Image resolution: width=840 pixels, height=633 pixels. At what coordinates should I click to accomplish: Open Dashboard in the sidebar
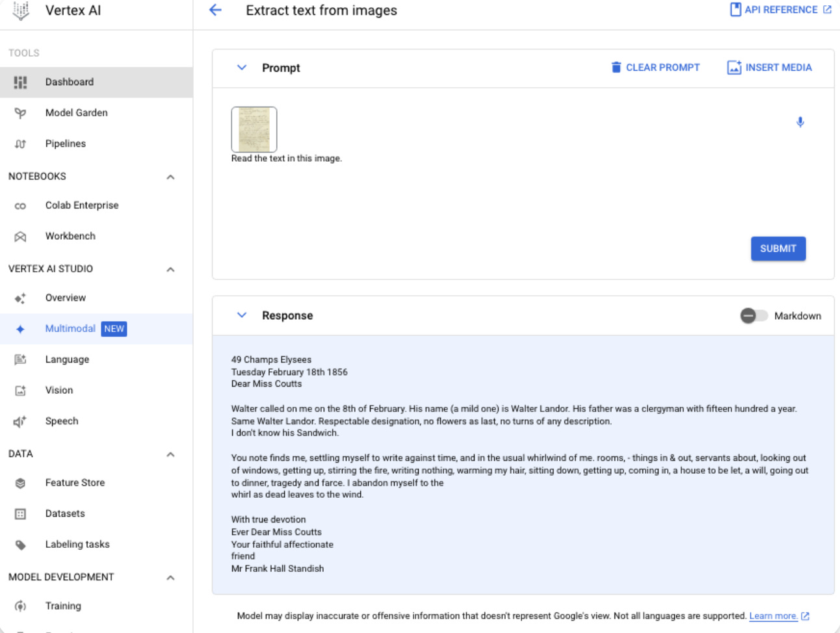[96, 83]
